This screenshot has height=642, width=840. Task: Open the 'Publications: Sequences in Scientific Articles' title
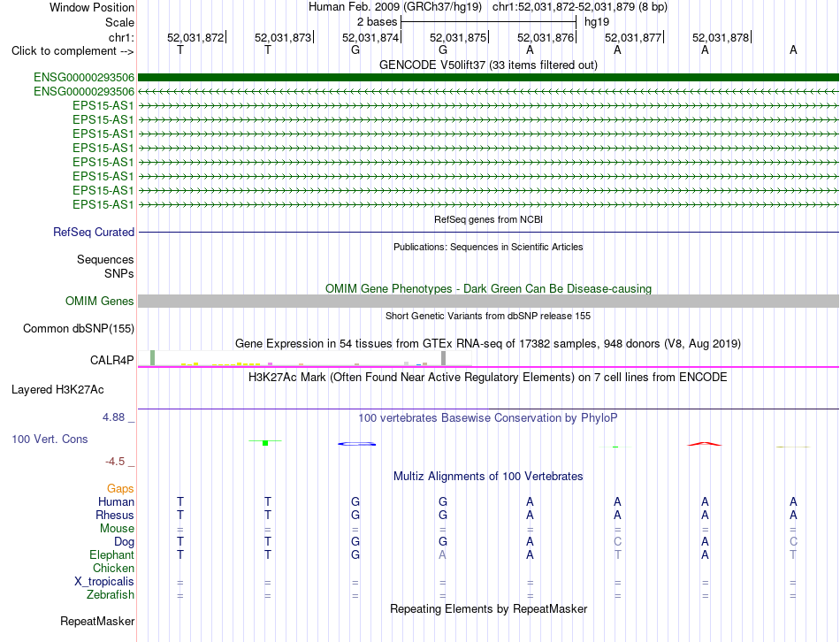point(488,247)
